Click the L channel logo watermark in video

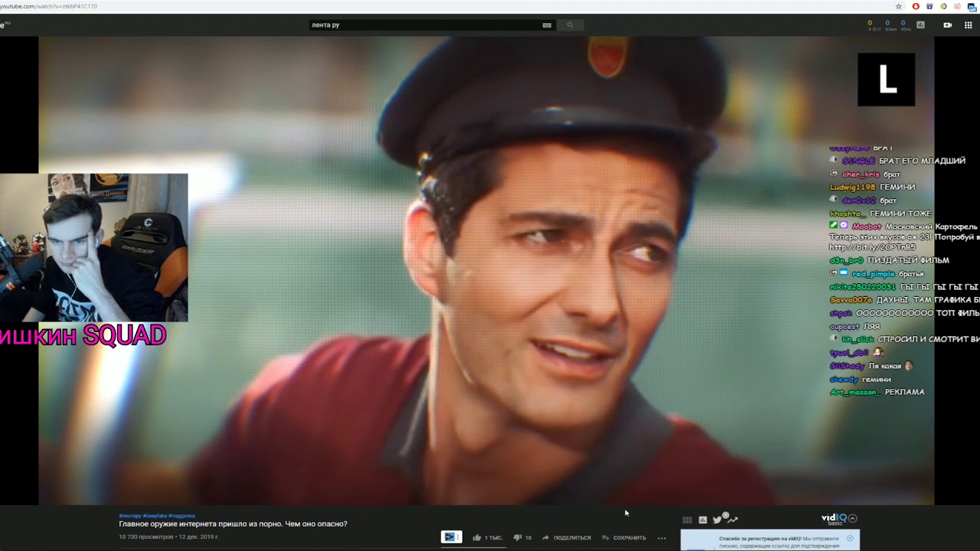click(887, 80)
